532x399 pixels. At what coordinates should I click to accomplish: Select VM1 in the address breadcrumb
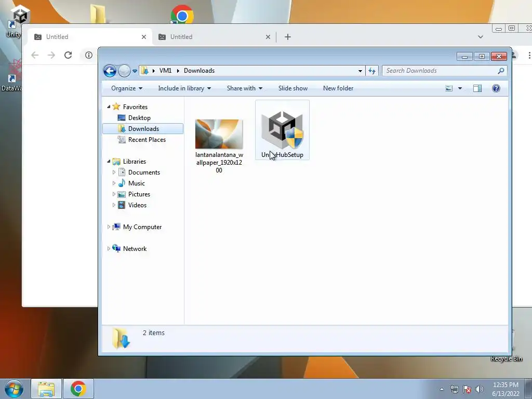click(165, 71)
